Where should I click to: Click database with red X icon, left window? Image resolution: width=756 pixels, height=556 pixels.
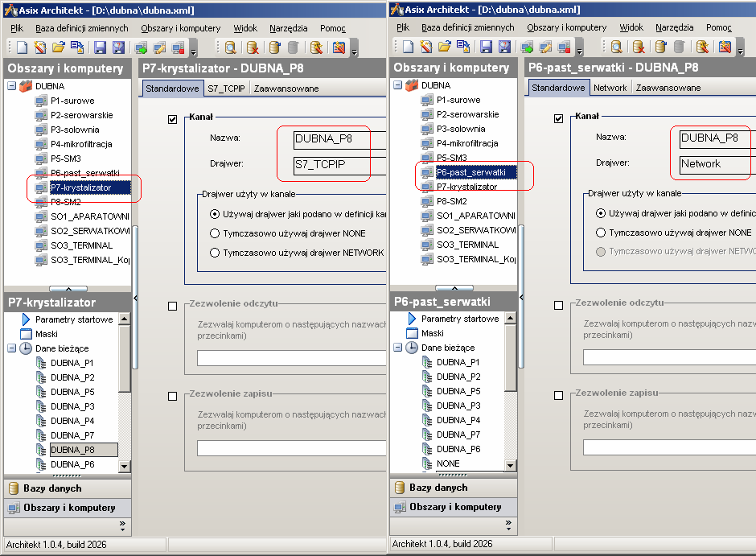[x=253, y=47]
